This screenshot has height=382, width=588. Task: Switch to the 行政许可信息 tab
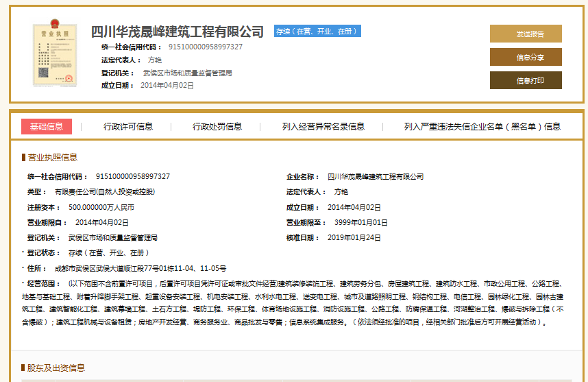(128, 126)
